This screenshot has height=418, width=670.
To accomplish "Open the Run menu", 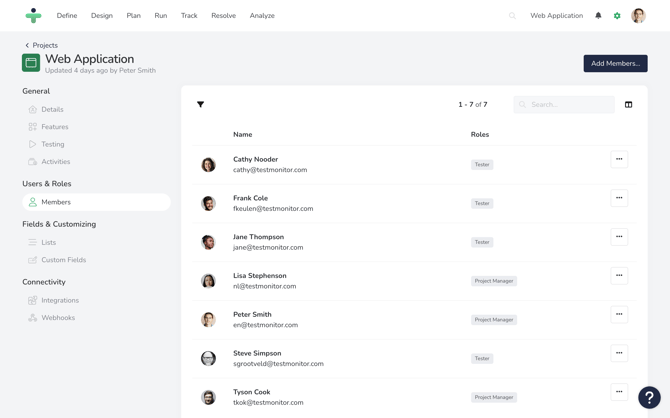I will (x=161, y=15).
